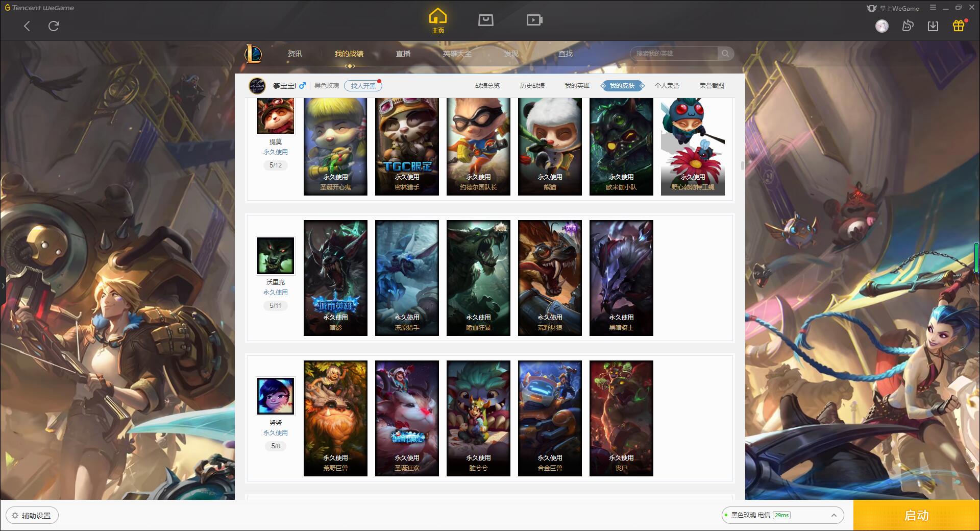Viewport: 980px width, 531px height.
Task: Open the 圣诞狂欢 Nunu skin card
Action: click(x=407, y=418)
